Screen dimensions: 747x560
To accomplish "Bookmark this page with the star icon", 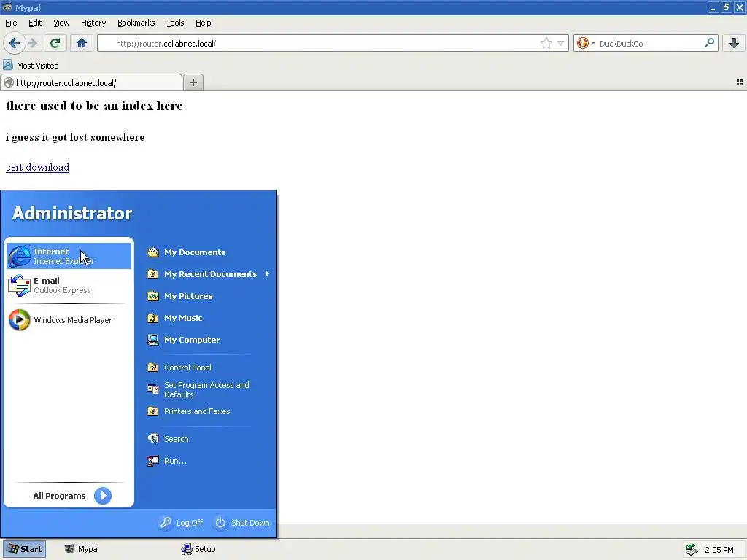I will point(546,43).
